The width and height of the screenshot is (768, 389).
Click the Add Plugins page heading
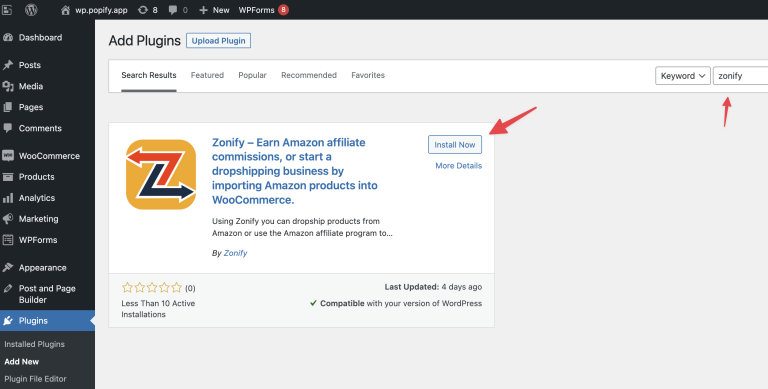tap(144, 41)
